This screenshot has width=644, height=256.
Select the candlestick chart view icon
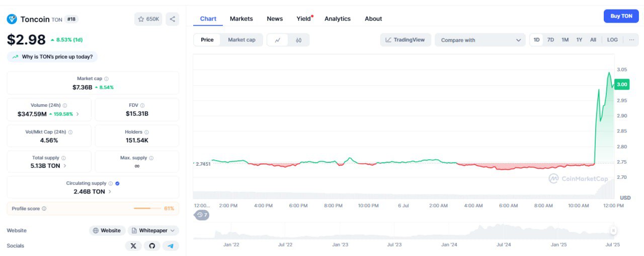299,40
